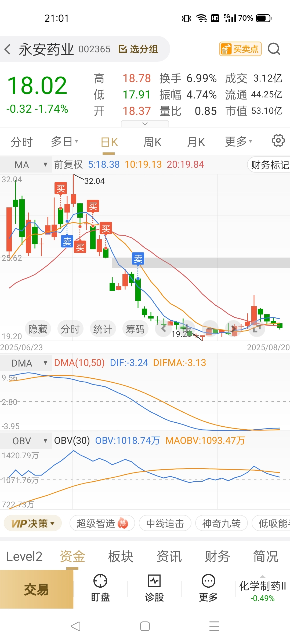The width and height of the screenshot is (290, 644).
Task: Tap Android back navigation triangle
Action: point(76,626)
